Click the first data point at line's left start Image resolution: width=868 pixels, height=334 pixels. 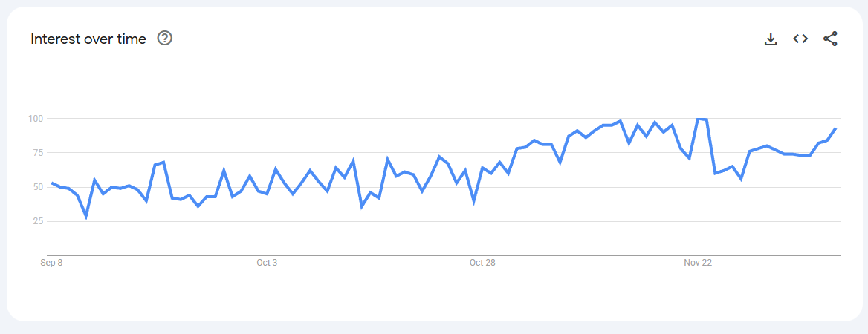tap(51, 183)
